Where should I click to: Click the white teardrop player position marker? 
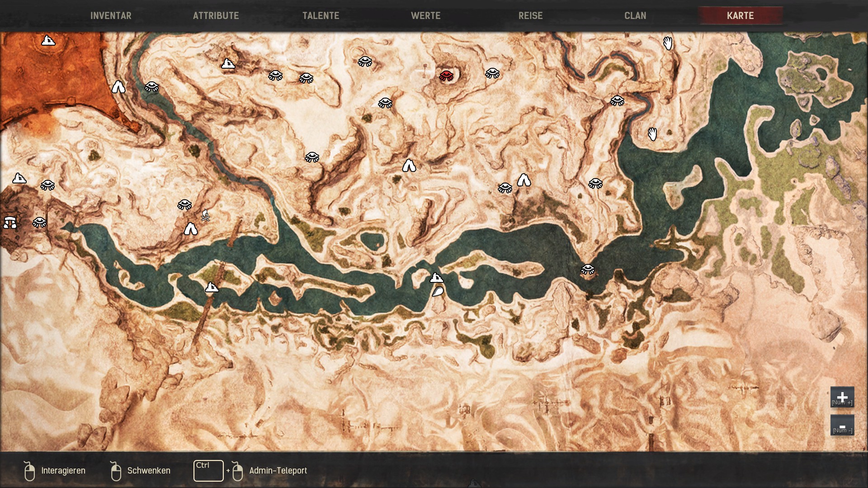[x=437, y=292]
